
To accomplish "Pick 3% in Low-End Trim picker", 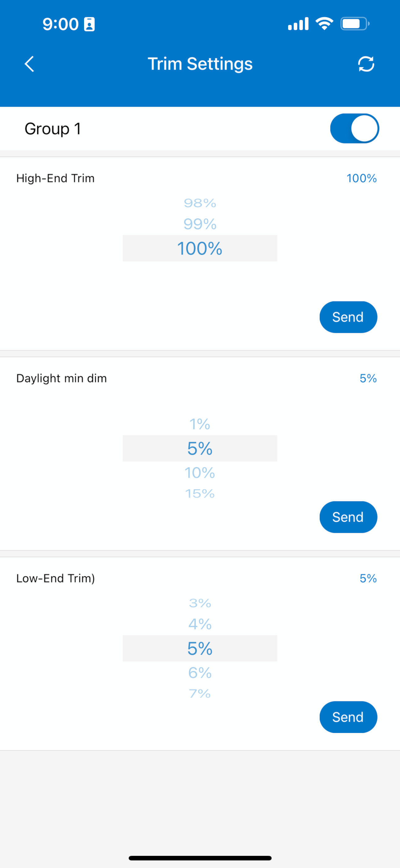I will click(200, 603).
